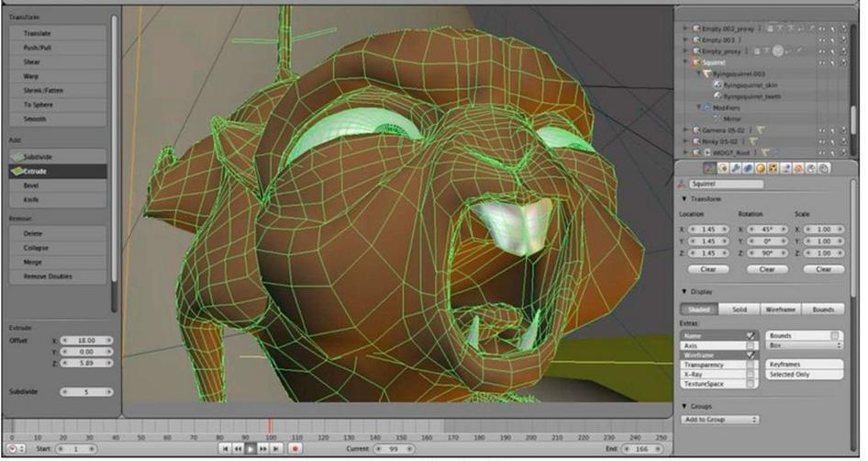The width and height of the screenshot is (868, 461).
Task: Click the Squirrel object icon in outliner
Action: pos(696,62)
